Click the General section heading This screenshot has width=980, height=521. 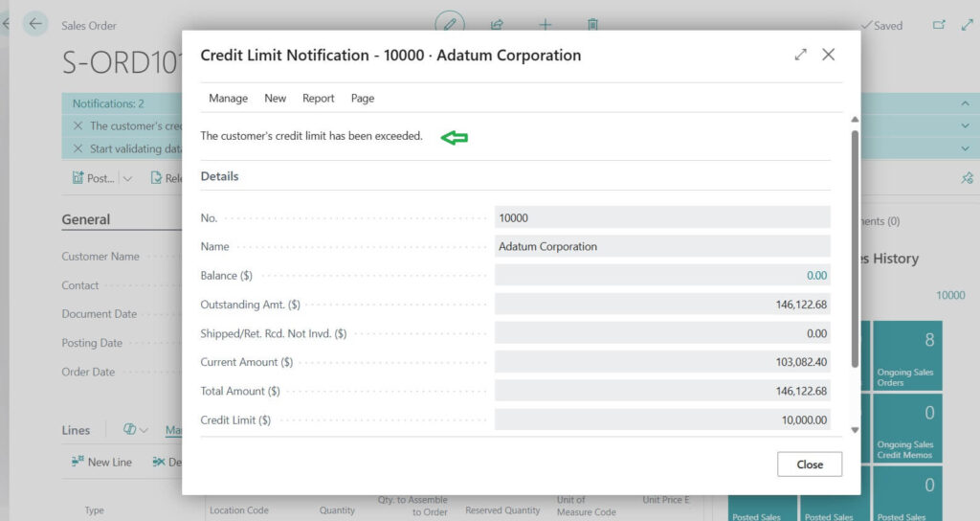[x=85, y=219]
